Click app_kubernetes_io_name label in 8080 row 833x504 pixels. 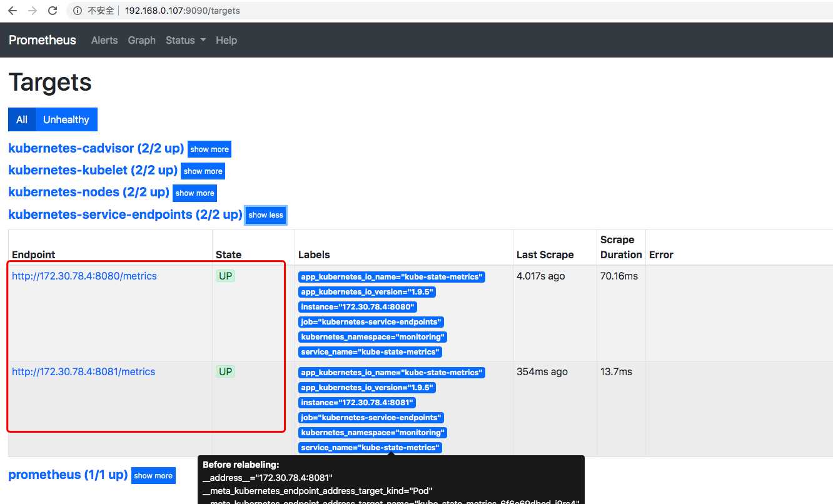coord(391,277)
